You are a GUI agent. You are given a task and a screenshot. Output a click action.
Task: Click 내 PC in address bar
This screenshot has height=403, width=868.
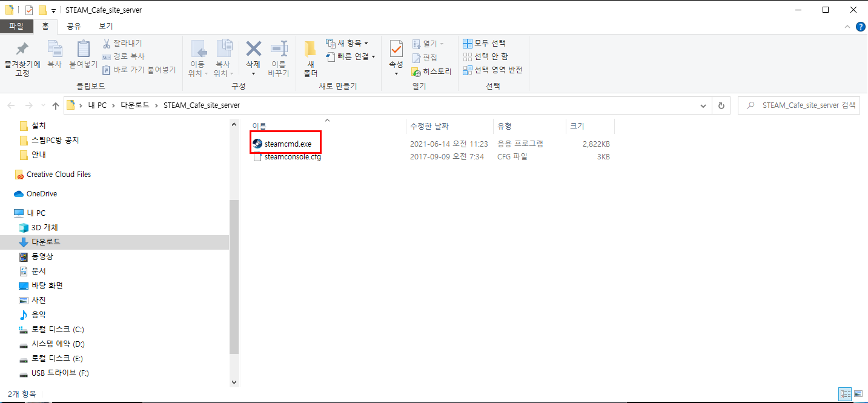coord(97,105)
